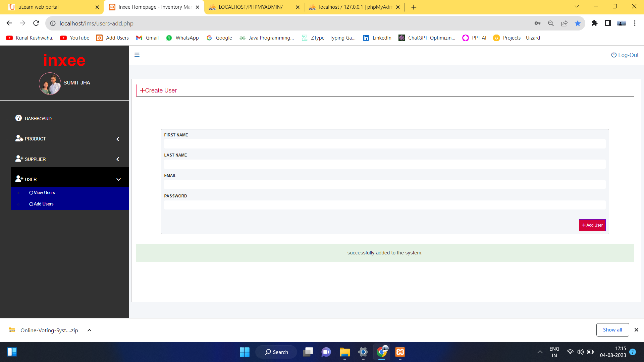
Task: Collapse the User submenu chevron
Action: 119,179
